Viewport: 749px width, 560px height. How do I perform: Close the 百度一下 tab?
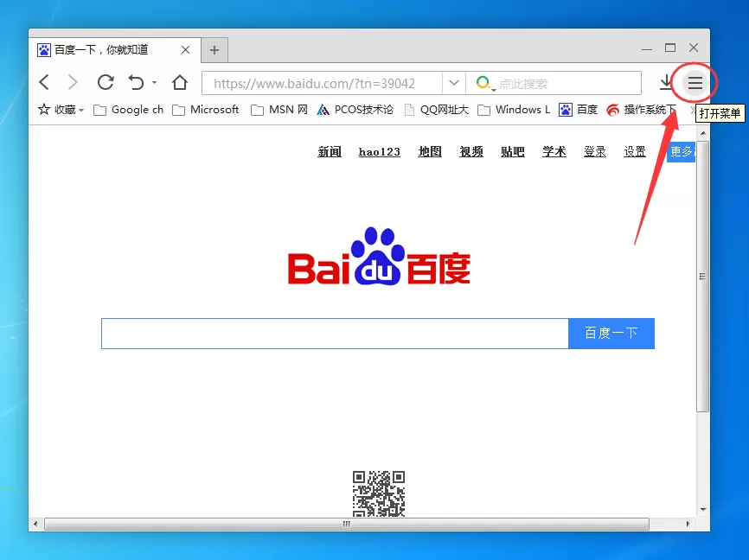pos(185,49)
